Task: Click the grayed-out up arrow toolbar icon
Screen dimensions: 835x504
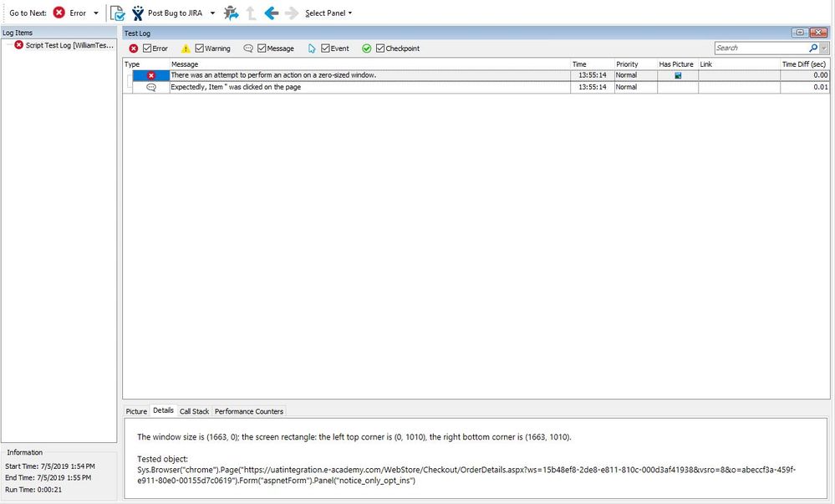Action: click(251, 13)
